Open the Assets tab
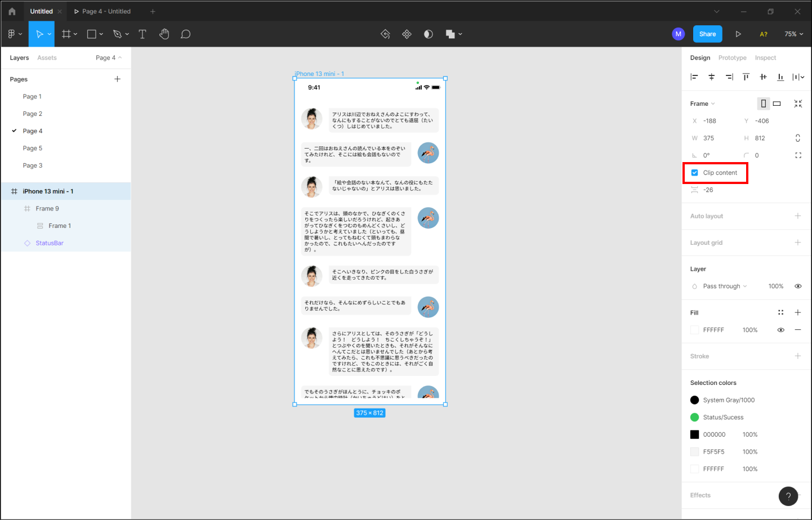This screenshot has width=812, height=520. click(47, 58)
